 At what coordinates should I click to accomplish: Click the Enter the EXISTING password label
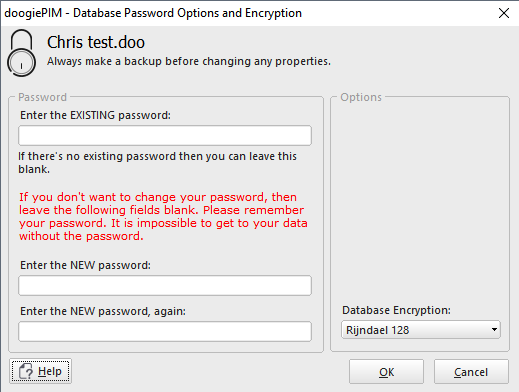pos(95,115)
